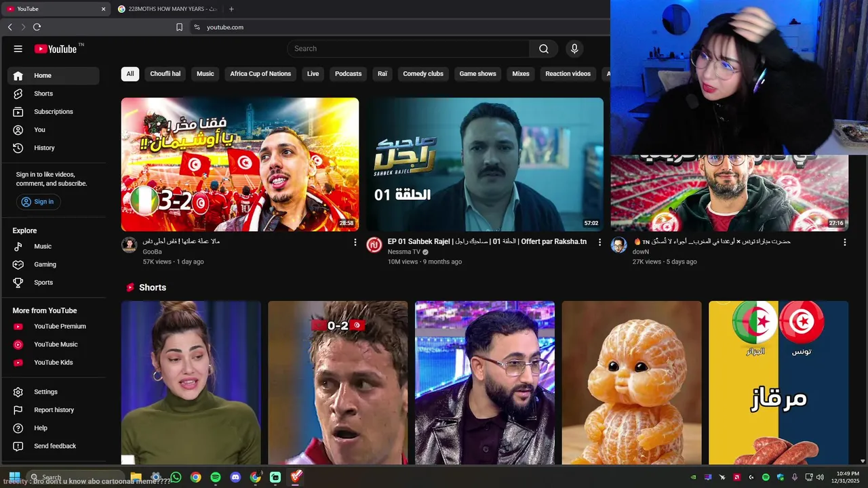Play the Short showing 0-2 score

tap(338, 383)
